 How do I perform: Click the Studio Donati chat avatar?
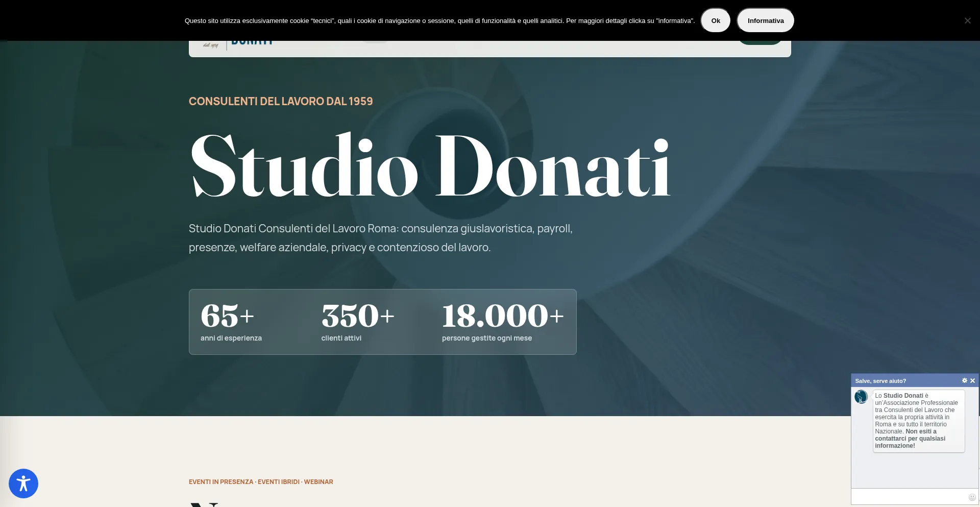(861, 397)
